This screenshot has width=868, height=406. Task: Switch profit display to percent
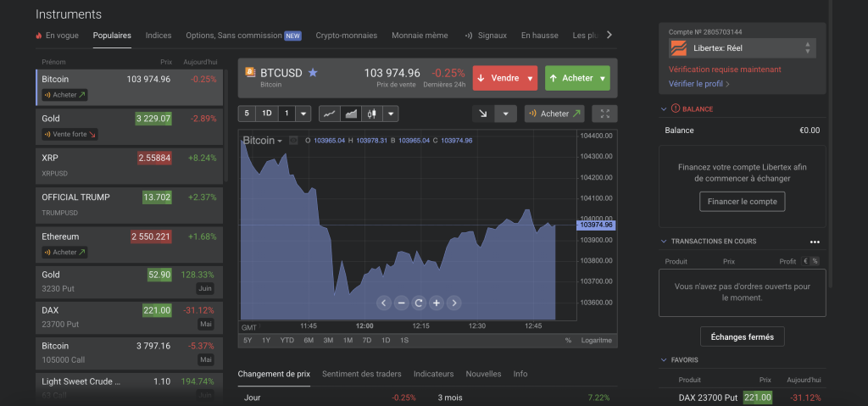click(815, 261)
